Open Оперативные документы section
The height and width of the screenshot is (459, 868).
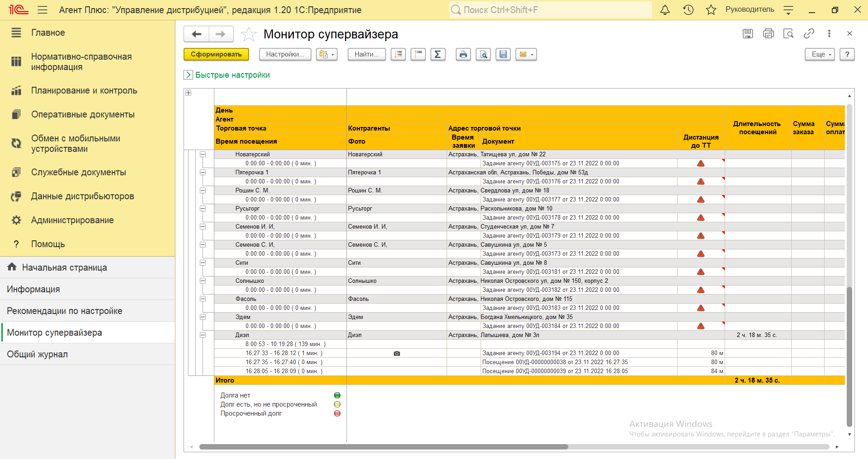pos(87,115)
